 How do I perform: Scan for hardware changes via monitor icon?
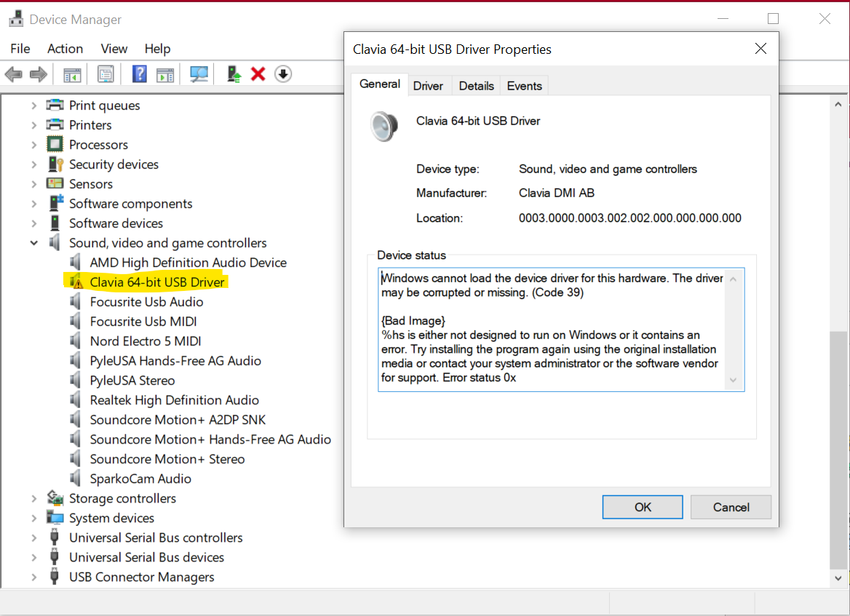point(199,73)
